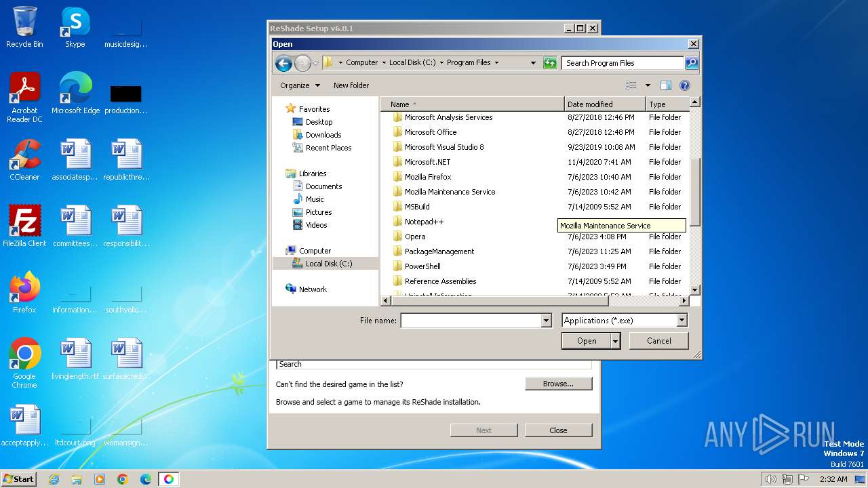Open the Firefox desktop icon
Image resolution: width=868 pixels, height=488 pixels.
pyautogui.click(x=24, y=293)
